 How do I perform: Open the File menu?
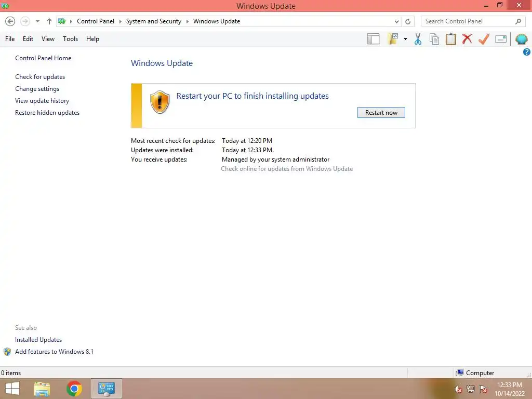click(10, 38)
